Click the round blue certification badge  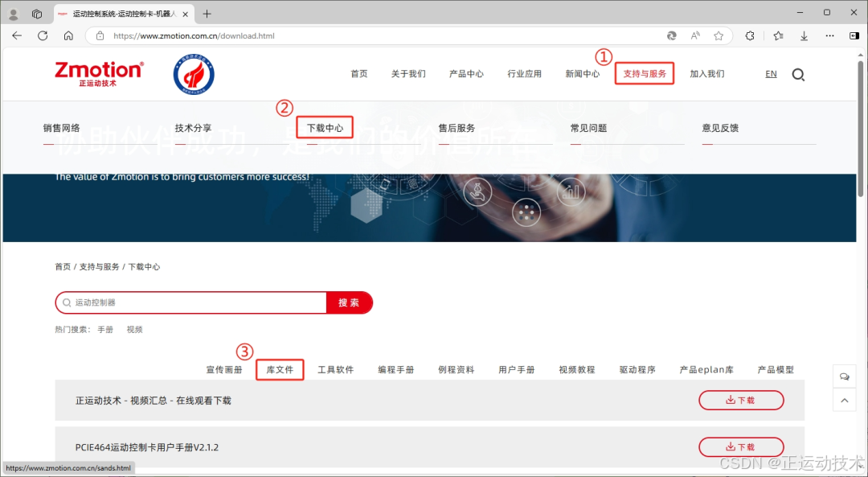[x=194, y=74]
